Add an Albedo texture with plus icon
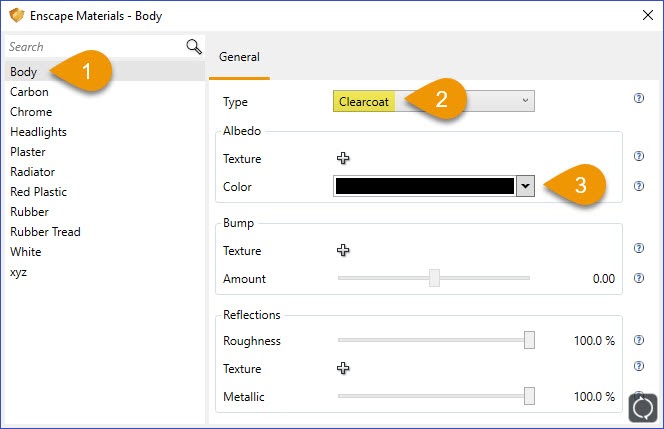Screen dimensions: 664x429 343,158
